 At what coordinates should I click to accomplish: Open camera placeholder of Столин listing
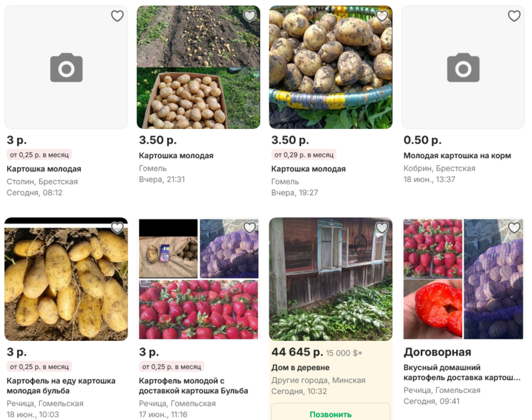click(66, 68)
